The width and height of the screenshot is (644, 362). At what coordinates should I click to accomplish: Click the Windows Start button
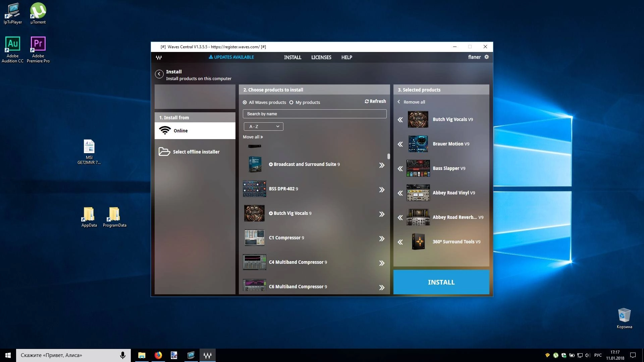8,355
